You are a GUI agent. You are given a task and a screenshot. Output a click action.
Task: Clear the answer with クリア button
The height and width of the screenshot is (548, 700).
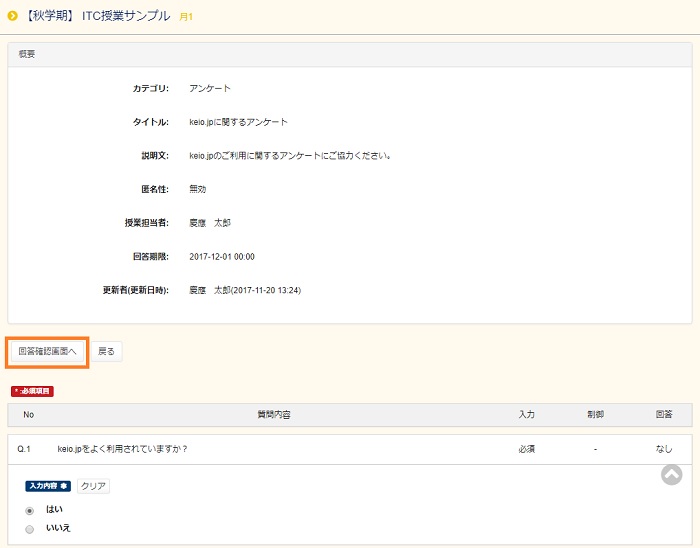[93, 486]
